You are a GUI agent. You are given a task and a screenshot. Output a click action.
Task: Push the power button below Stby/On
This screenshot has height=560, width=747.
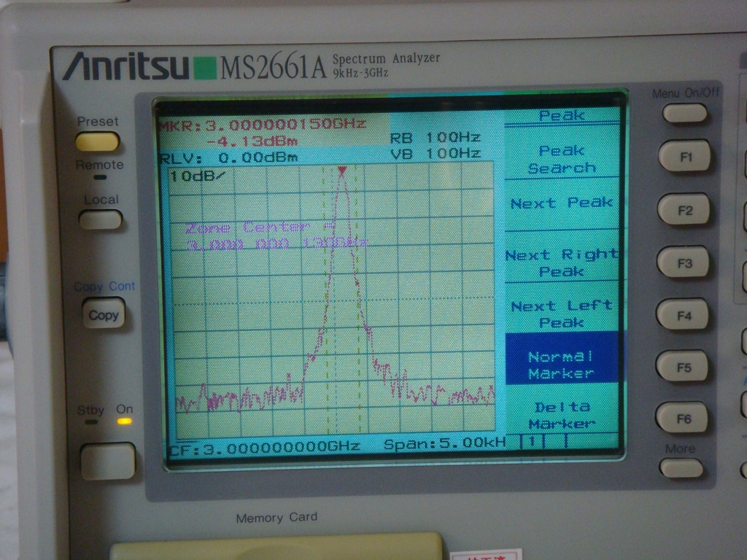point(108,461)
